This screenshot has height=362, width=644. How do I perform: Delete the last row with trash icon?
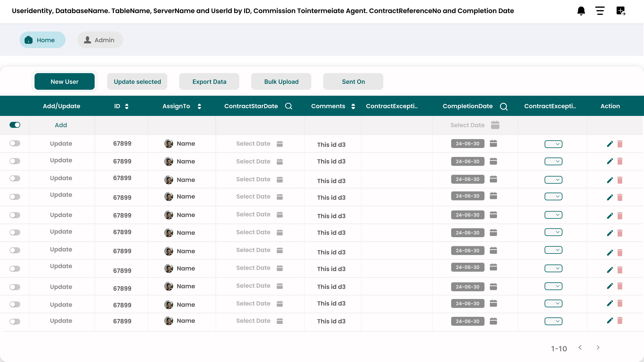pos(620,321)
